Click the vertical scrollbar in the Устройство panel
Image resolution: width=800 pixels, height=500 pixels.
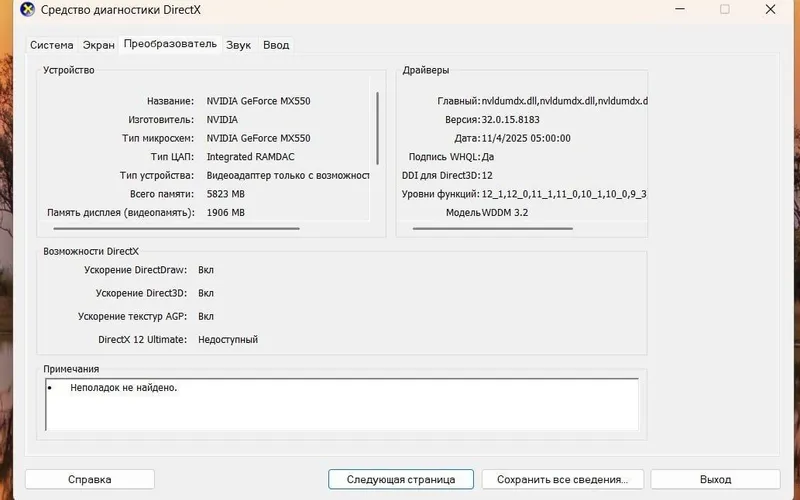pyautogui.click(x=378, y=128)
